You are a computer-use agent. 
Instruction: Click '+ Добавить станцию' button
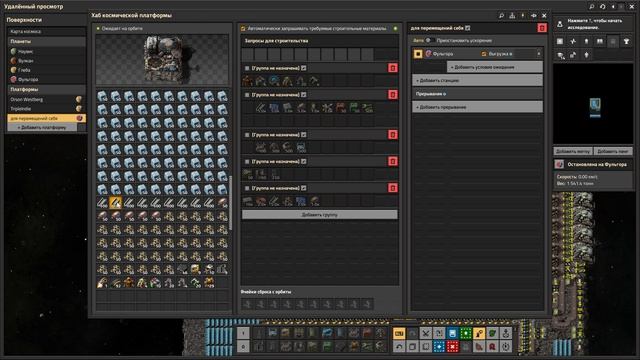(x=478, y=80)
